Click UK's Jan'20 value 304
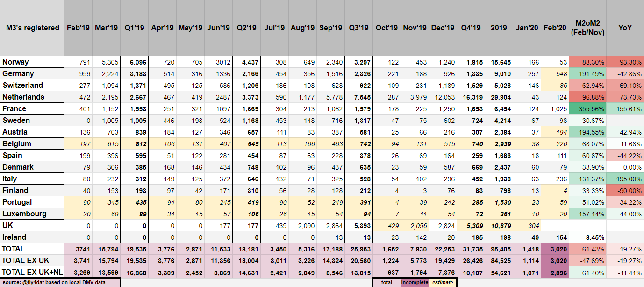This screenshot has height=287, width=644. point(527,225)
